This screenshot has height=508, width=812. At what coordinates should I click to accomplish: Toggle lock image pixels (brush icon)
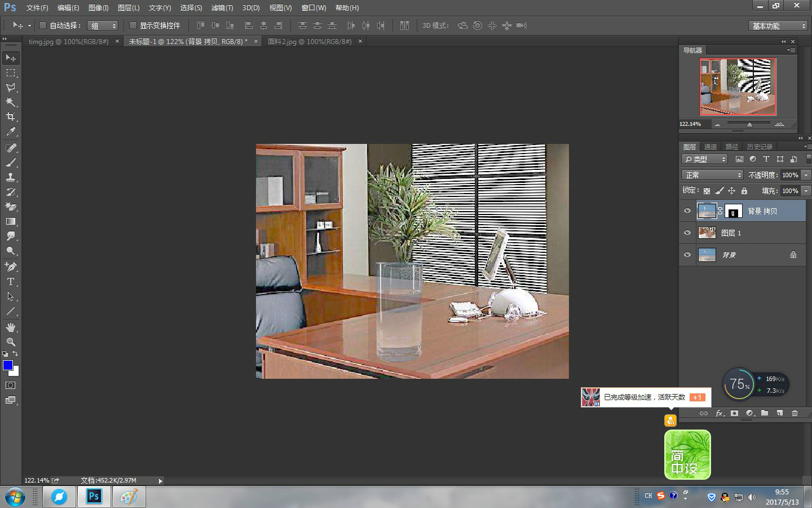(x=720, y=191)
